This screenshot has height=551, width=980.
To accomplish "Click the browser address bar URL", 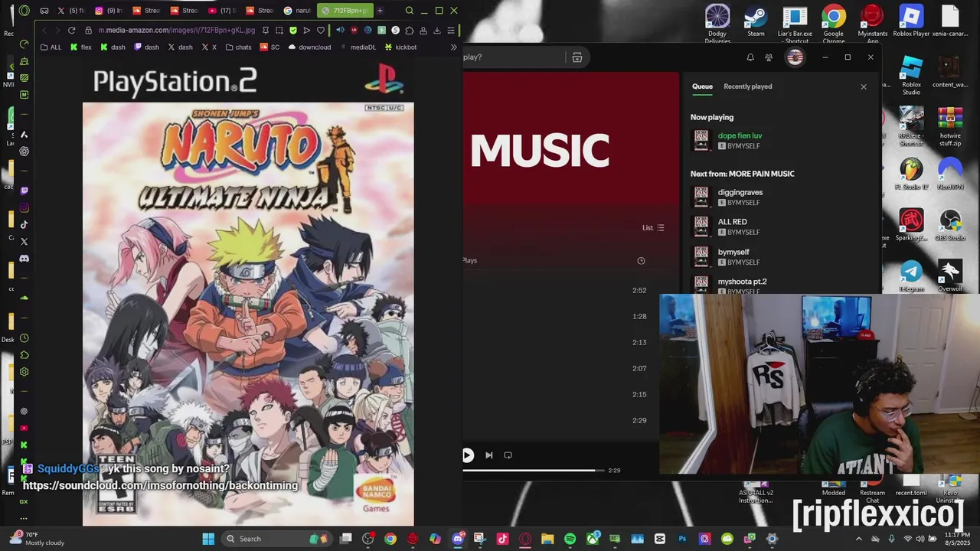I will pos(176,30).
